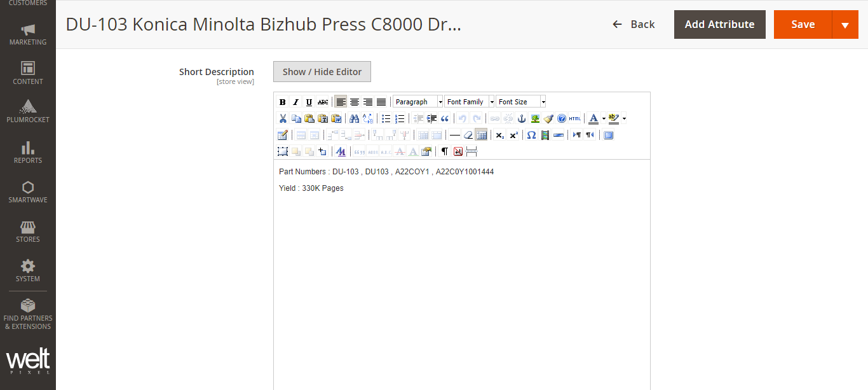Insert a horizontal rule line
Viewport: 868px width, 390px height.
pyautogui.click(x=455, y=135)
